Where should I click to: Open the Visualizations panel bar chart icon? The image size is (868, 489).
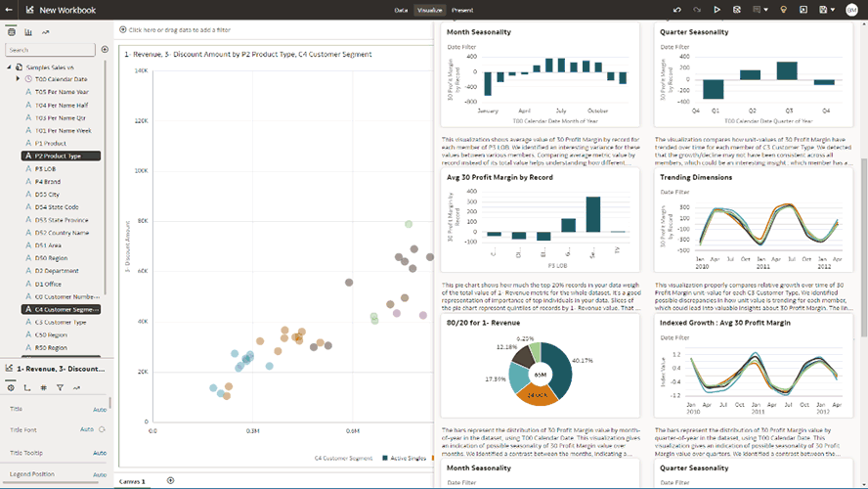click(27, 31)
